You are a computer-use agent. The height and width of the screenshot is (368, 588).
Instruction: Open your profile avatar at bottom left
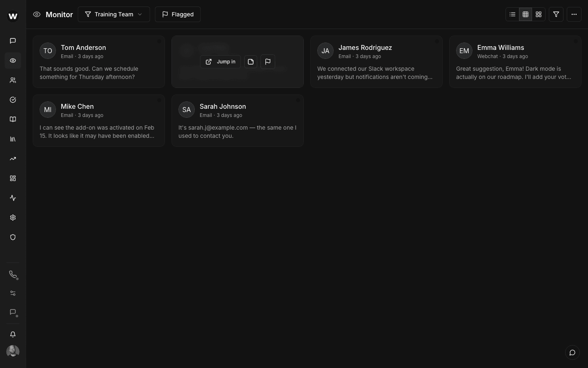[13, 352]
